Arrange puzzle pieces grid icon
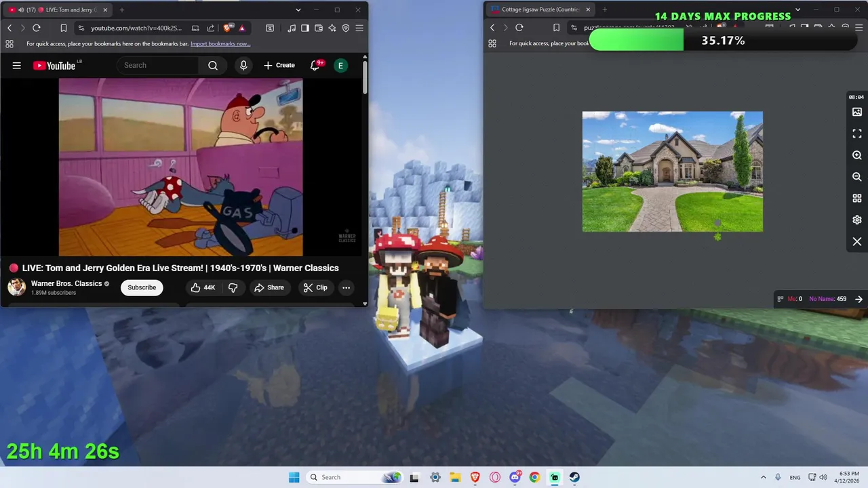This screenshot has width=868, height=488. pos(857,199)
